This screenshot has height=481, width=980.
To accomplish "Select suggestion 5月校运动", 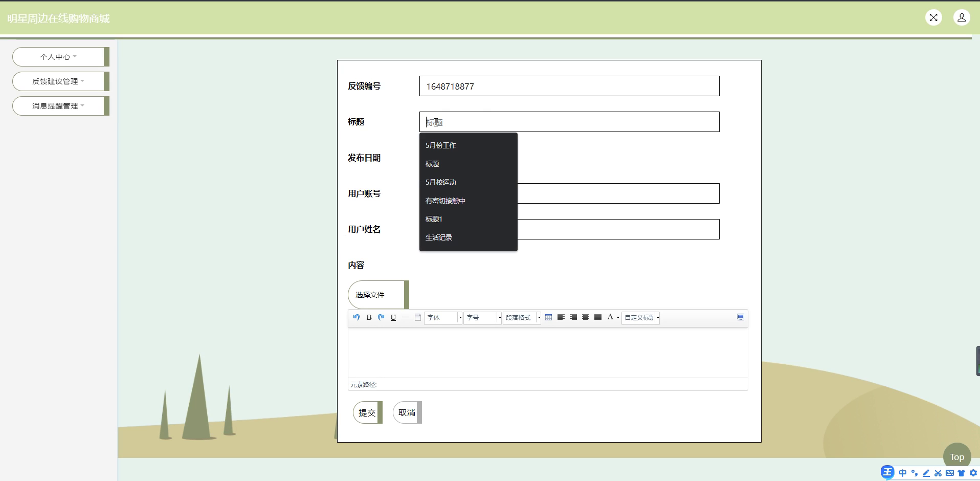I will [469, 182].
